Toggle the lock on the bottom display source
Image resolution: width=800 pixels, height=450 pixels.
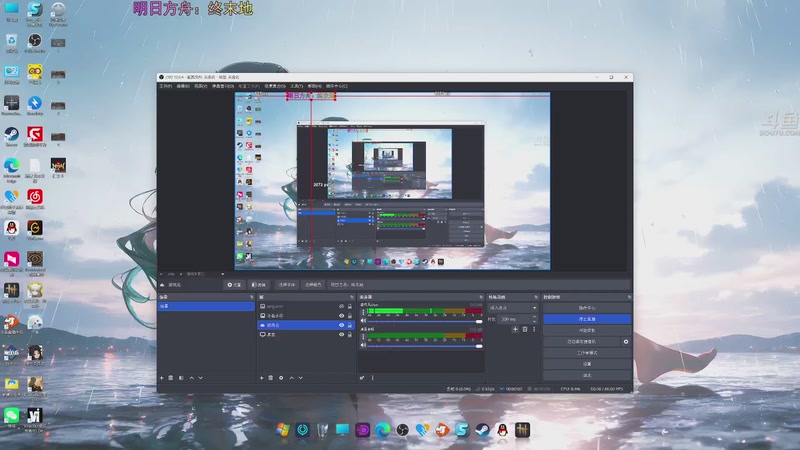coord(350,335)
